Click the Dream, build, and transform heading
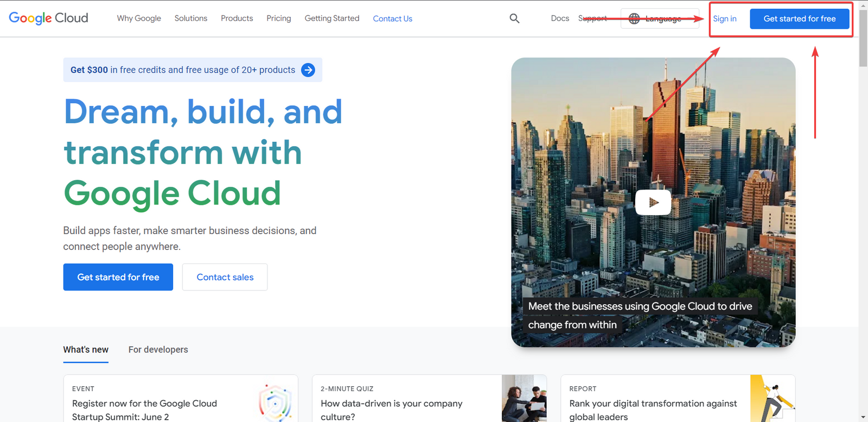 (x=203, y=153)
